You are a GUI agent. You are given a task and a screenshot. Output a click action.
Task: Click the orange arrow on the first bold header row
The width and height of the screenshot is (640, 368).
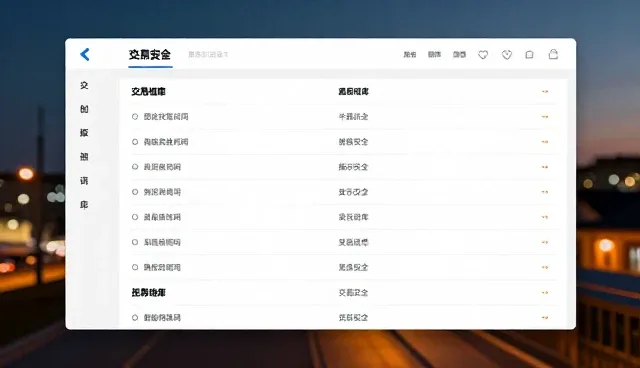pos(545,91)
